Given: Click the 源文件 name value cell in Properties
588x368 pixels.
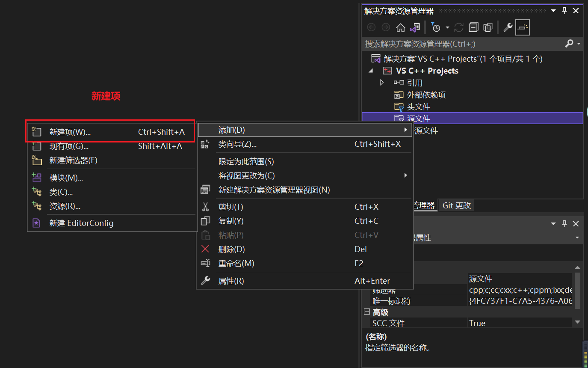Looking at the screenshot, I should [x=520, y=279].
